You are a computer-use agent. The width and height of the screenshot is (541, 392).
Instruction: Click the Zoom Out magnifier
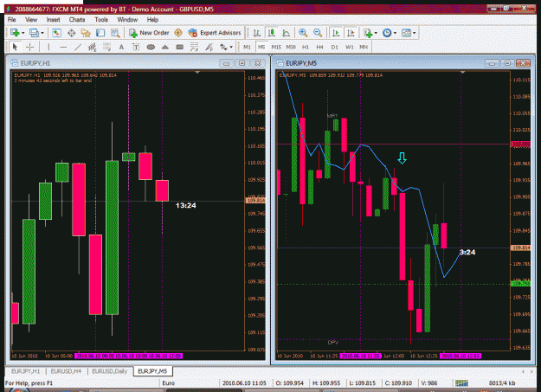click(x=318, y=33)
